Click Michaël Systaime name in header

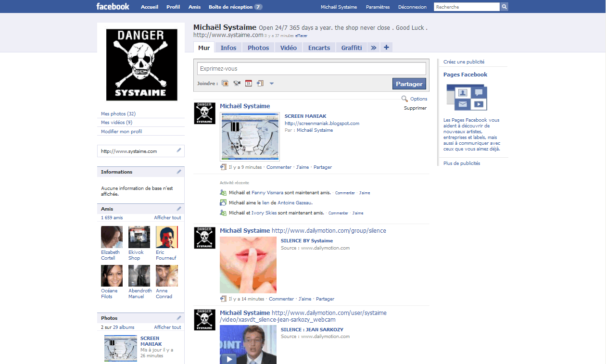tap(339, 7)
